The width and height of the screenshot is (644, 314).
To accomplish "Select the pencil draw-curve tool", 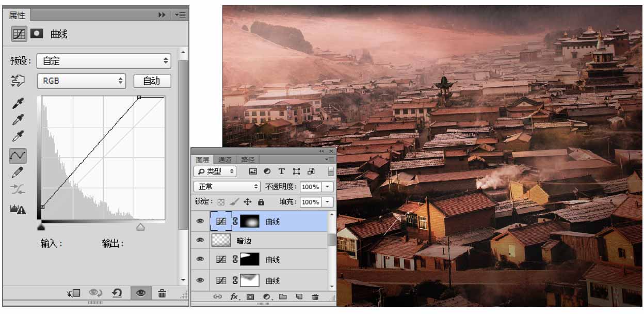I will 18,172.
